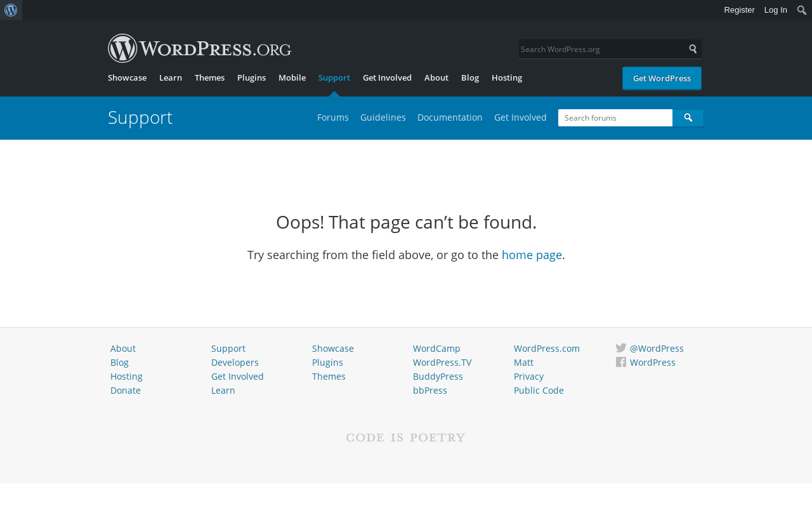The image size is (812, 508).
Task: Open Blog in the main navigation
Action: 470,77
